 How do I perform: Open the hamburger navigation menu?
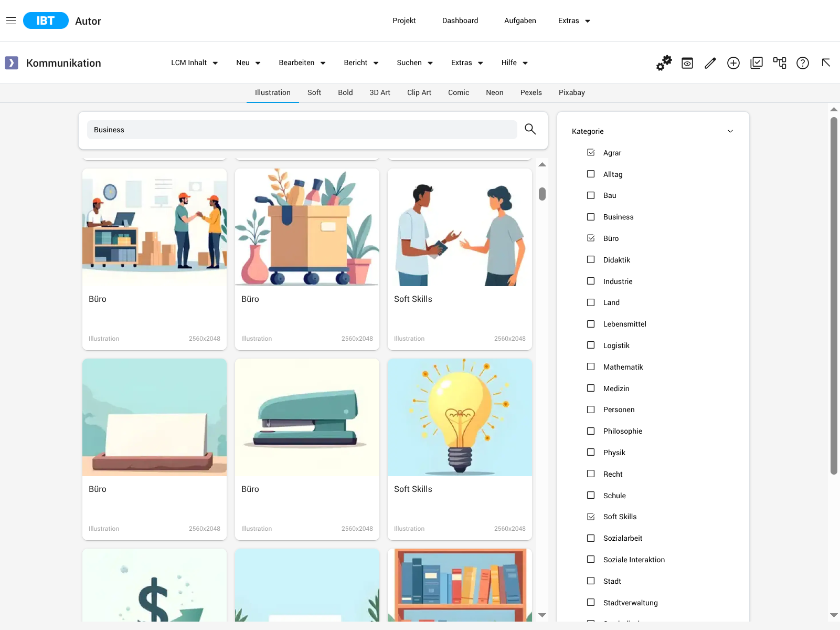11,21
